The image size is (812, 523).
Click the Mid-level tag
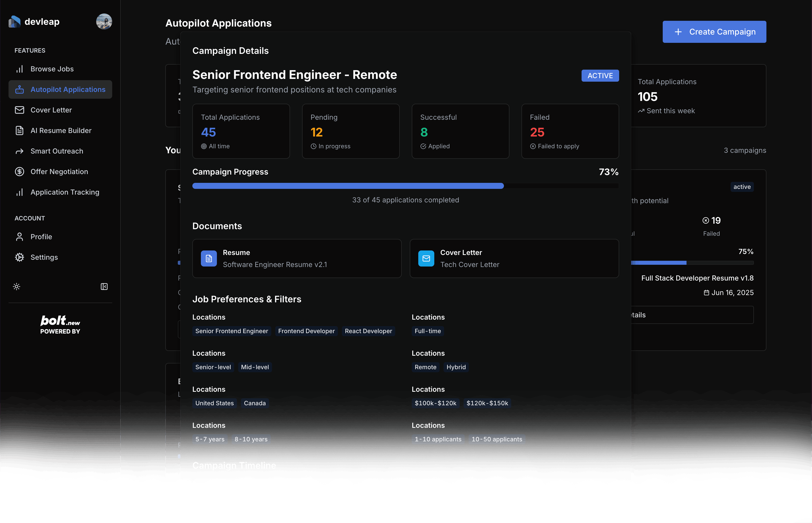point(255,367)
